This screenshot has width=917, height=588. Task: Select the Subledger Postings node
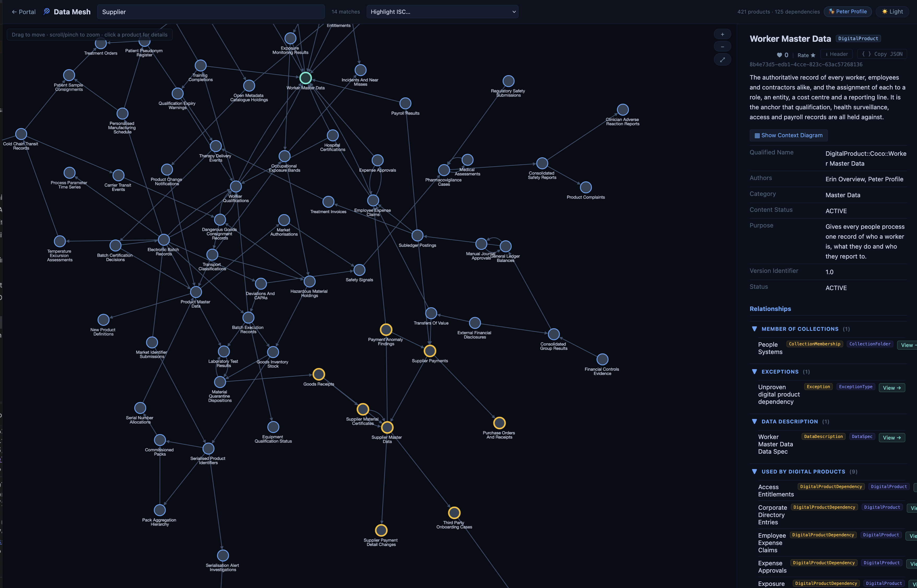tap(418, 236)
